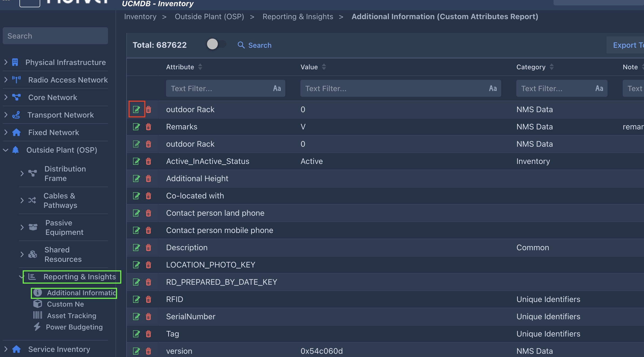The height and width of the screenshot is (357, 644).
Task: Open Power Budgeting menu item
Action: click(74, 327)
